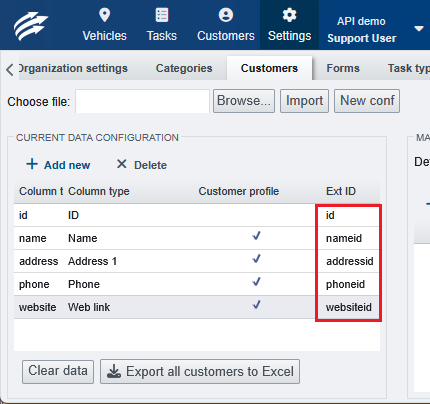Click the Customer profile column header

(x=239, y=191)
